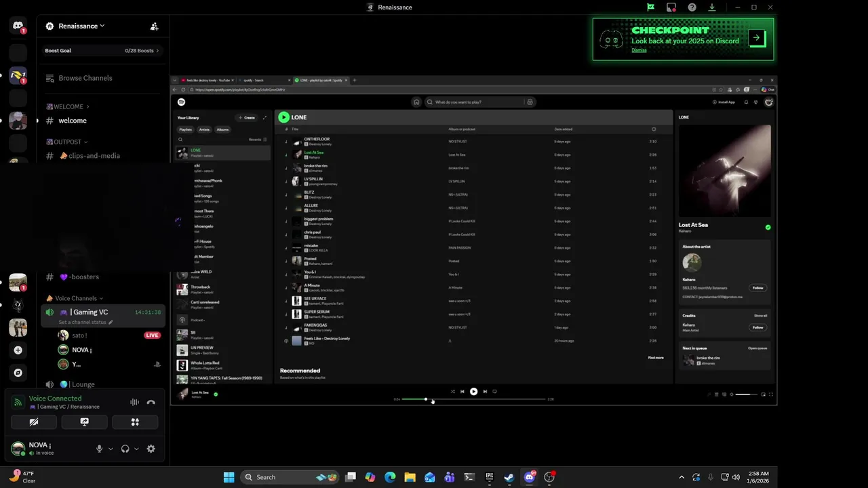Edit channel status pencil under Gaming VC

111,322
